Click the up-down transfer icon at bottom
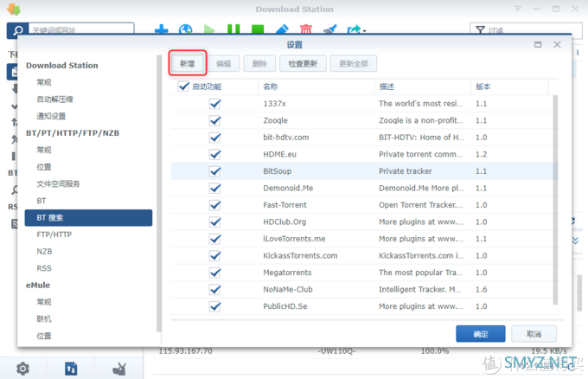The image size is (588, 379). point(71,369)
